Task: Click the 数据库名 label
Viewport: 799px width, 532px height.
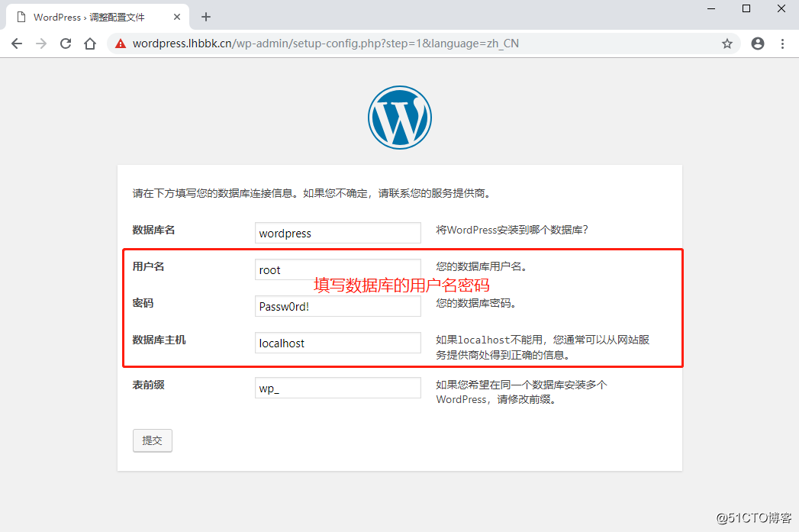Action: (153, 230)
